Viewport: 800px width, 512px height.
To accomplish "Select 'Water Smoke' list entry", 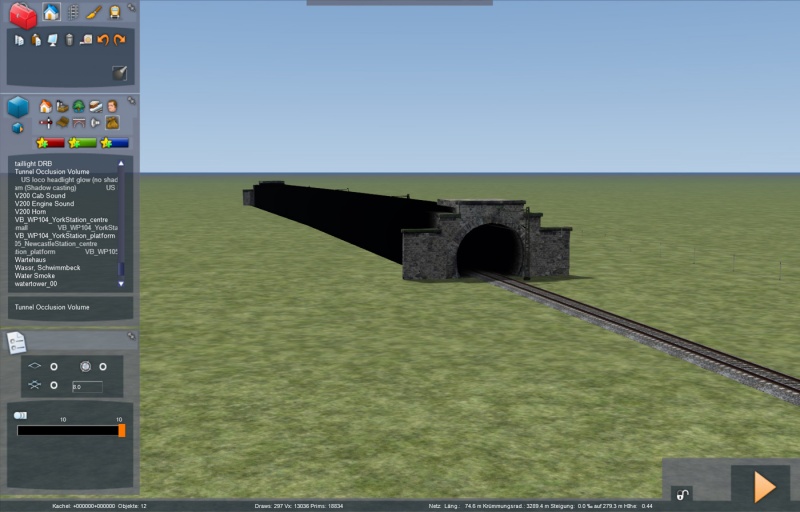I will pyautogui.click(x=35, y=276).
